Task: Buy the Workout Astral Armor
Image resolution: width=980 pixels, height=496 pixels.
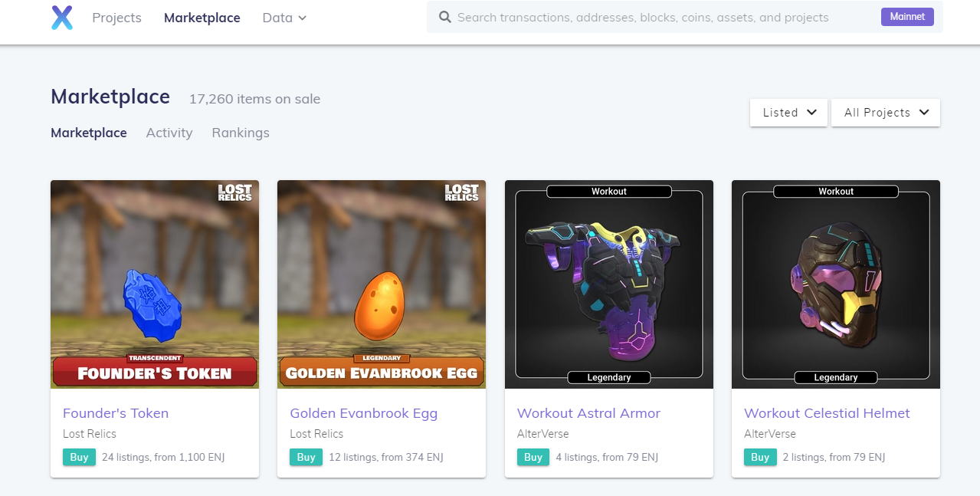Action: click(x=533, y=457)
